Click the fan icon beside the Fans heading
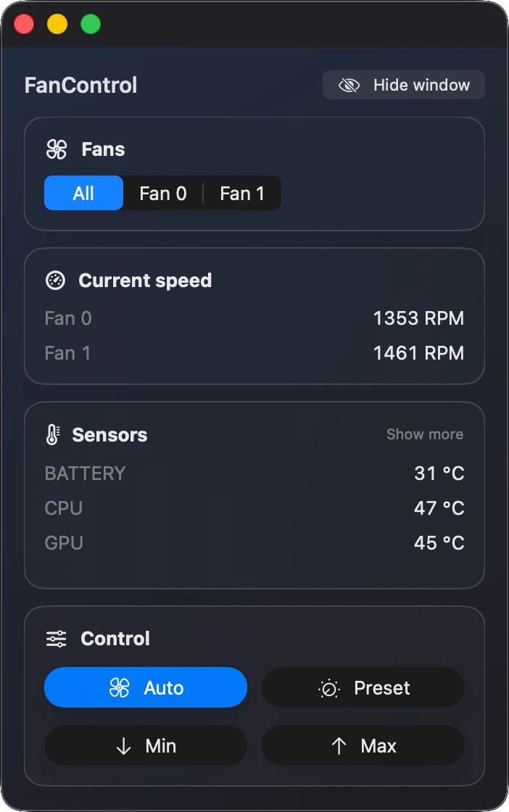The image size is (509, 812). pyautogui.click(x=57, y=149)
